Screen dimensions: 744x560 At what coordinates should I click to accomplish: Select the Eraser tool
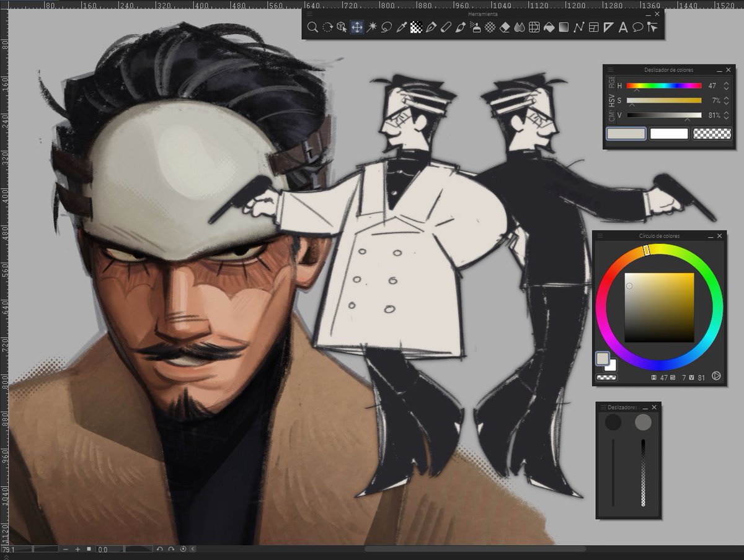pyautogui.click(x=505, y=27)
